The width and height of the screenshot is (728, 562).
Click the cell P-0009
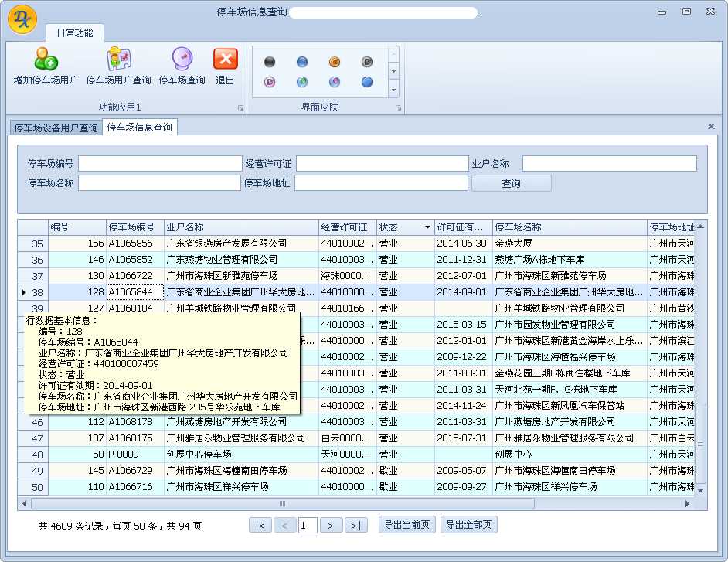[x=135, y=455]
